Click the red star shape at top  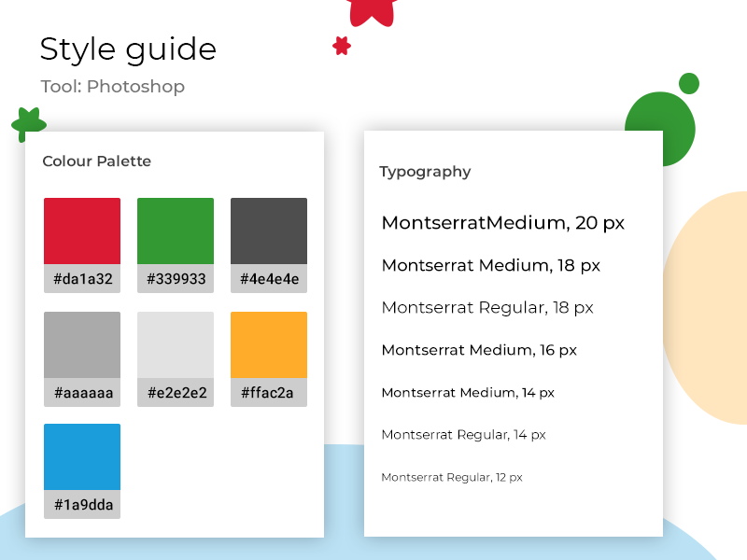coord(372,9)
